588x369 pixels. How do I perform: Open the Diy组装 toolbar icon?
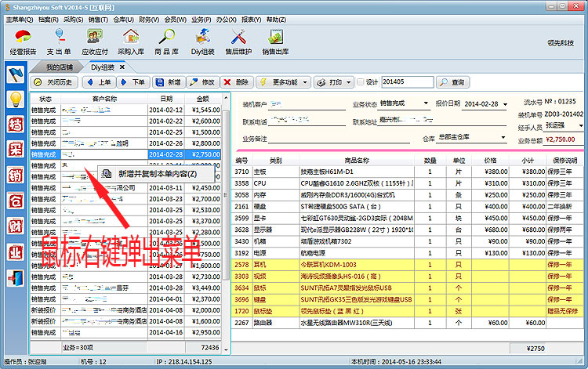tap(202, 42)
